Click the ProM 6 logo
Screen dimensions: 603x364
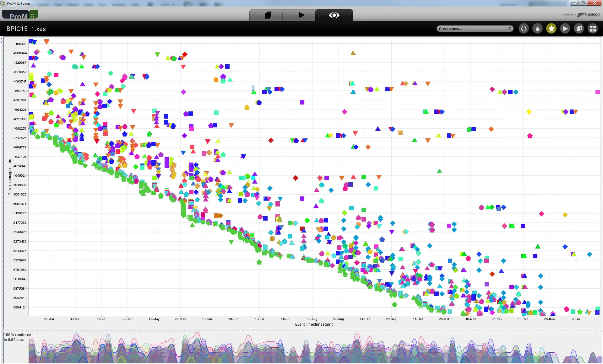pyautogui.click(x=20, y=15)
